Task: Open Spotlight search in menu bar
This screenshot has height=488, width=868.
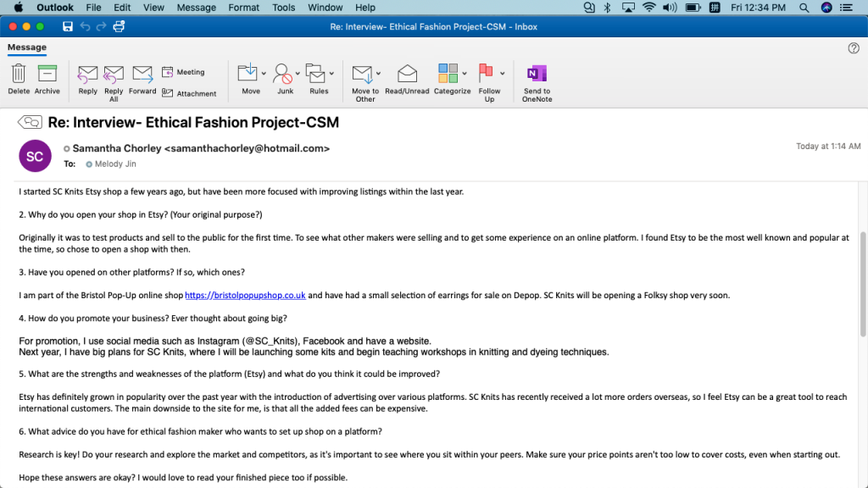Action: point(804,8)
